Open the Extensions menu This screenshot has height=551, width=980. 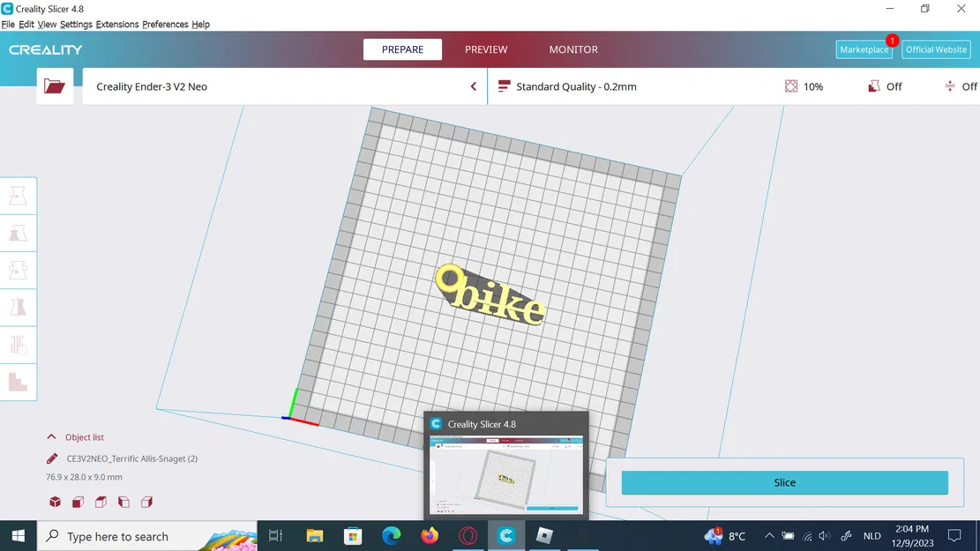point(116,25)
